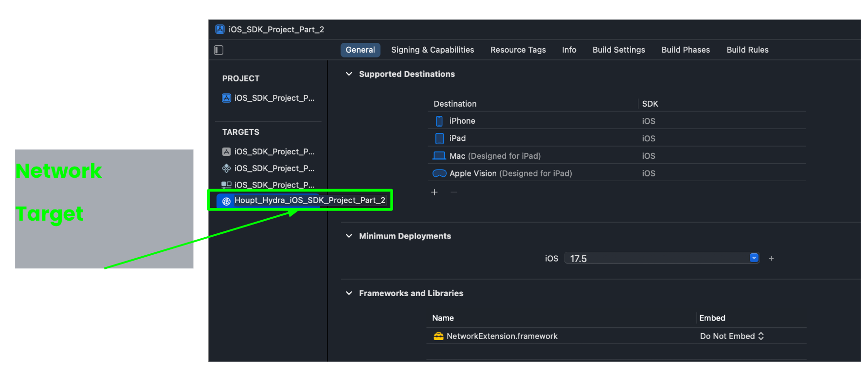Click the Name column header
The image size is (868, 378).
click(443, 318)
